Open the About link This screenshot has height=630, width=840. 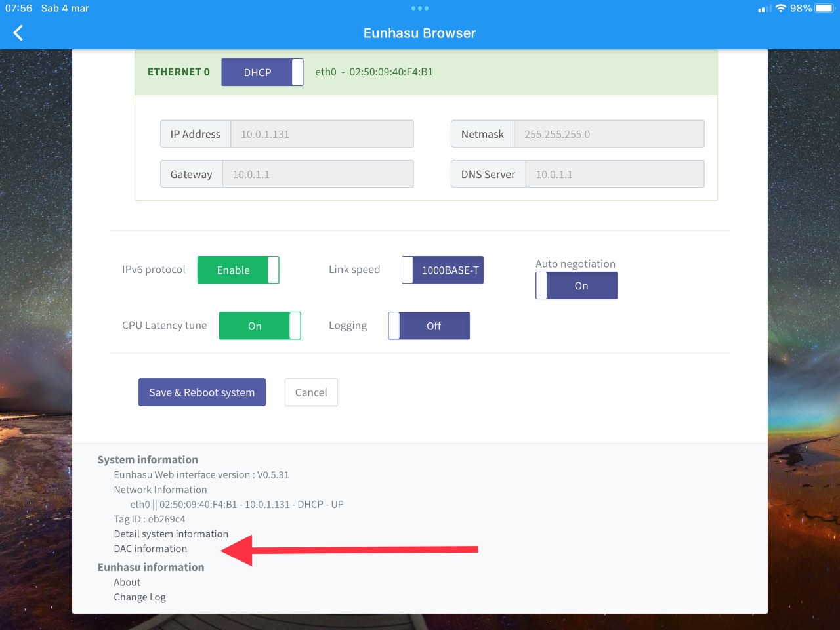tap(127, 582)
